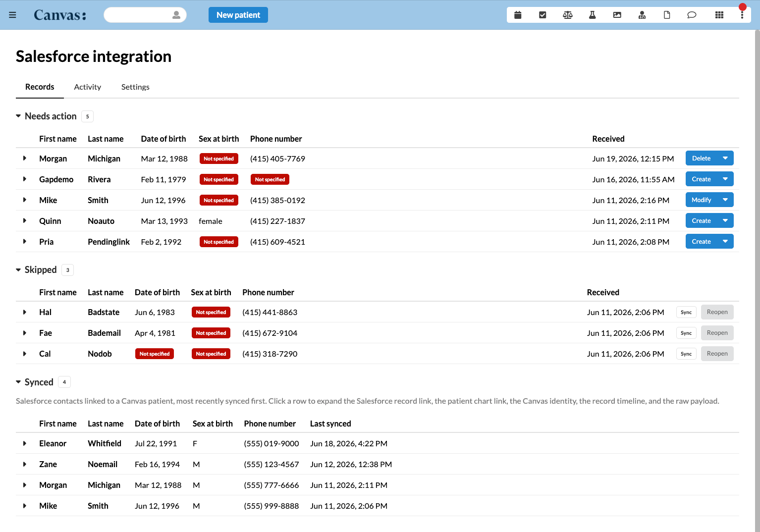760x532 pixels.
Task: Open the chat bubble messages icon
Action: click(692, 15)
